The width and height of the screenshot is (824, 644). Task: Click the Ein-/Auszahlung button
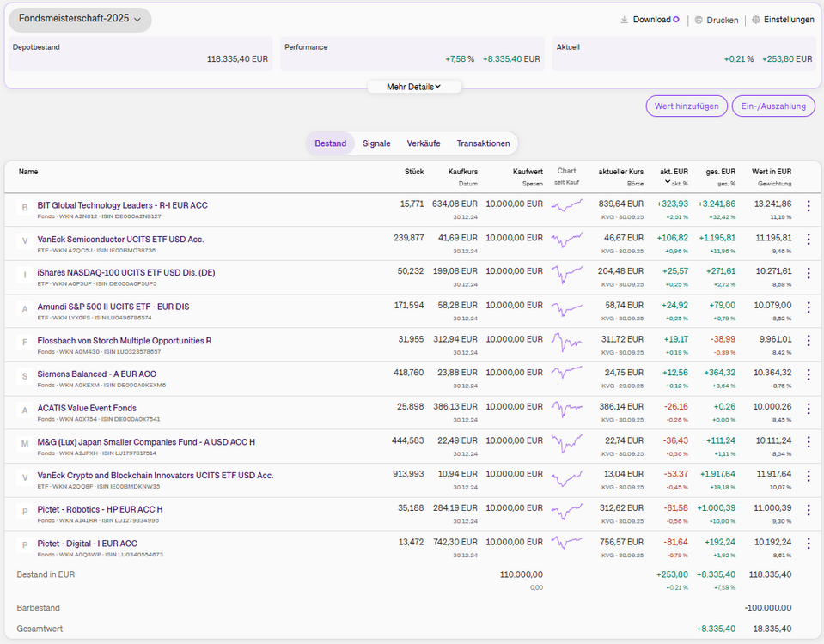pyautogui.click(x=773, y=106)
